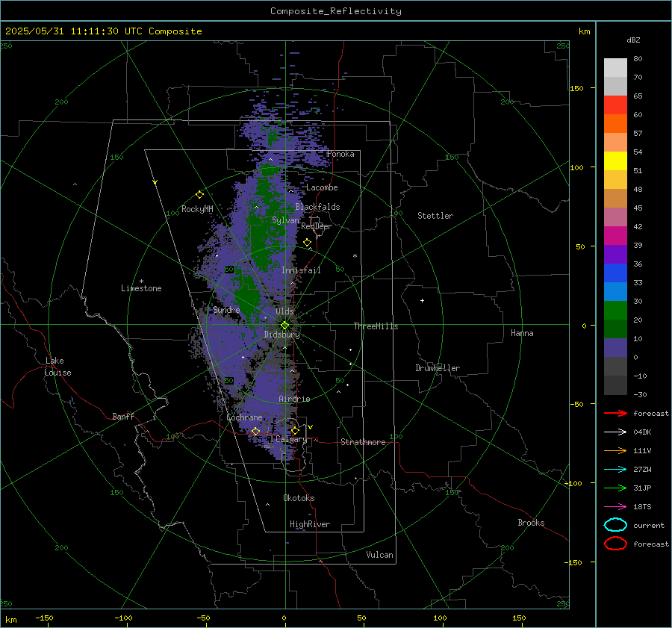The height and width of the screenshot is (628, 672).
Task: Select the magenta 39-42 dBZ swatch
Action: coord(615,236)
